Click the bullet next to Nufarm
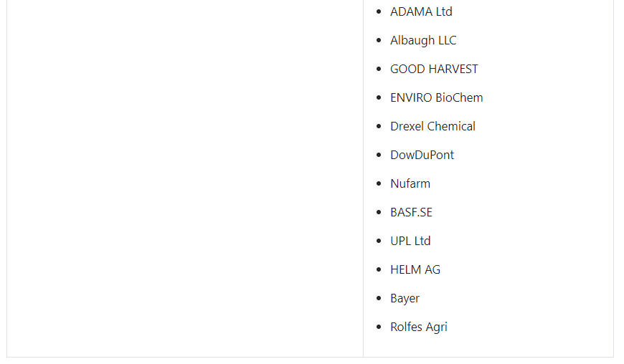624x364 pixels. 379,183
